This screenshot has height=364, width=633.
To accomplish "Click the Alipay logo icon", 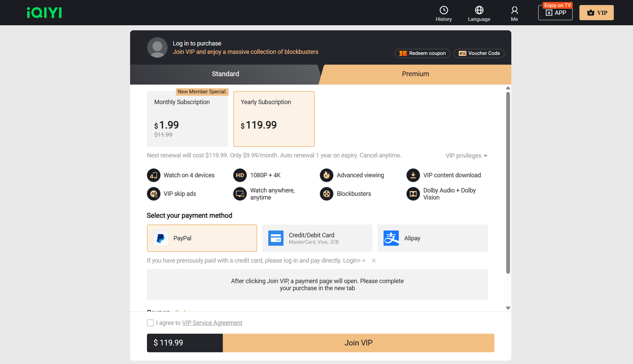I will [x=391, y=238].
